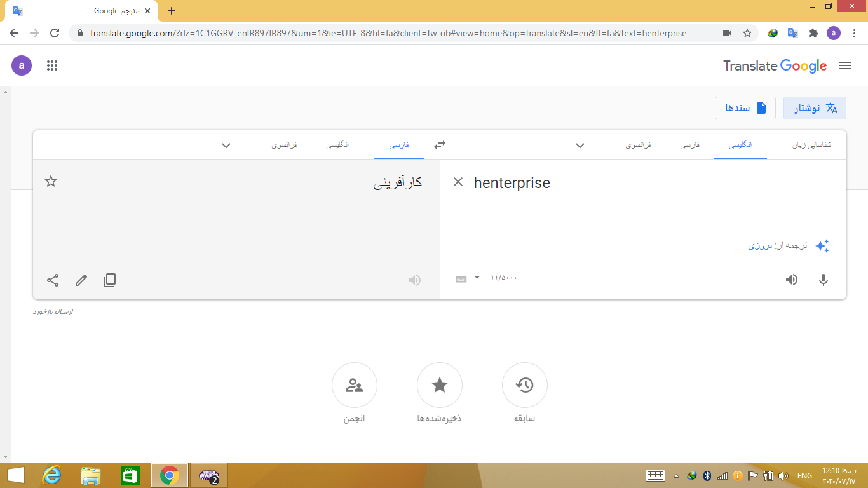
Task: Open the Google apps grid icon
Action: [52, 65]
